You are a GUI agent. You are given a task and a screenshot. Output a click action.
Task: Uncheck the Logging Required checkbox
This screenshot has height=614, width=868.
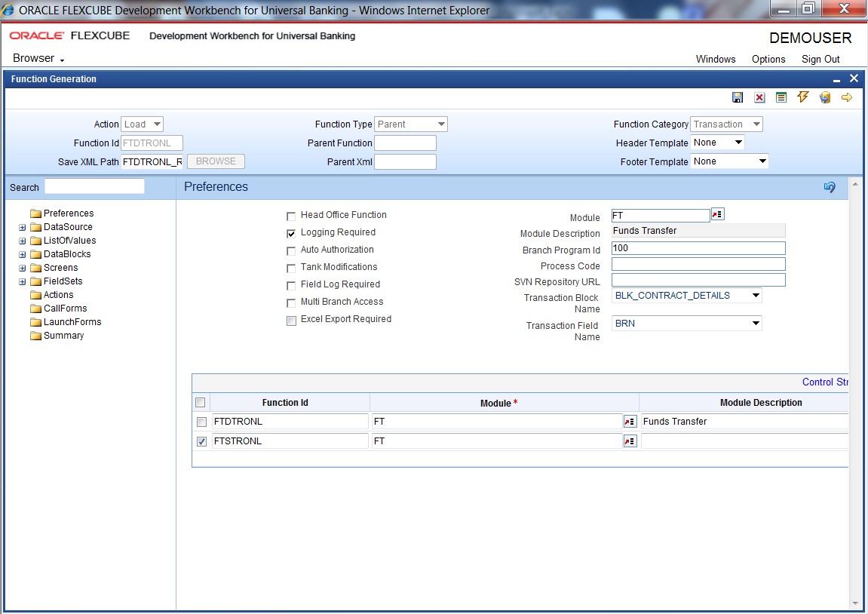pos(291,233)
